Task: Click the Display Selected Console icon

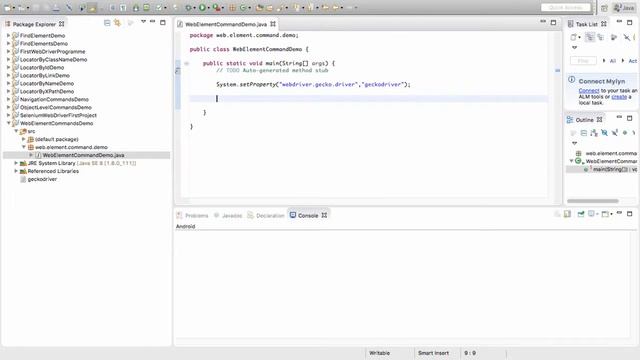Action: click(x=591, y=214)
